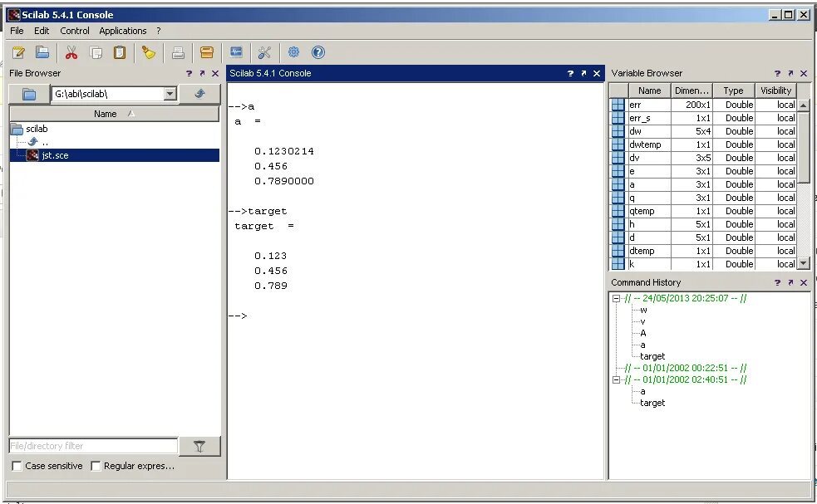Image resolution: width=817 pixels, height=504 pixels.
Task: Sort variables by the Visibility column header
Action: (x=775, y=91)
